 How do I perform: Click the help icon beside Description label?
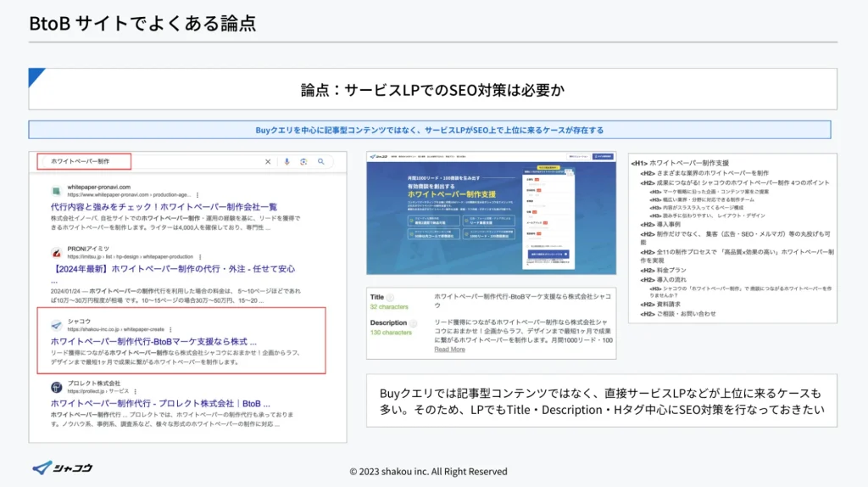414,323
